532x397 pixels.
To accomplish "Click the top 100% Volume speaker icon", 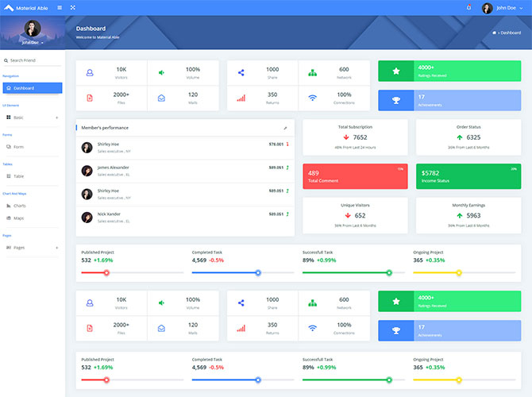I will (161, 72).
